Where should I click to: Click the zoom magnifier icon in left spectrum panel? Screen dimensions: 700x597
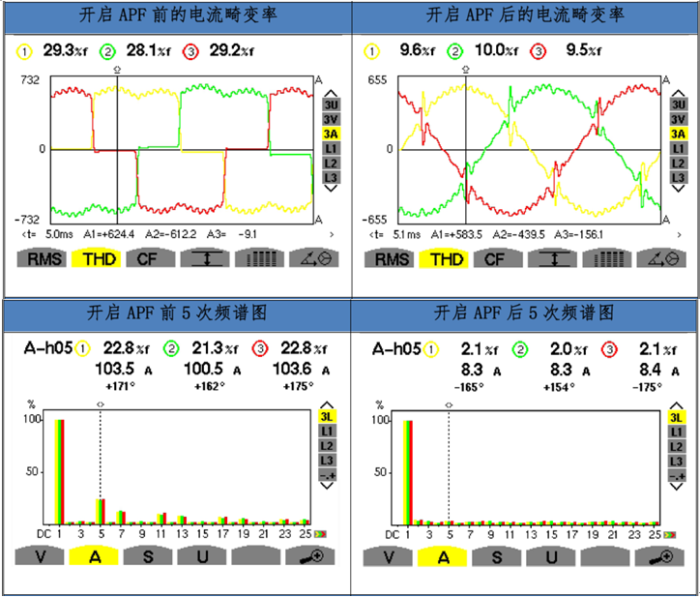pyautogui.click(x=310, y=556)
